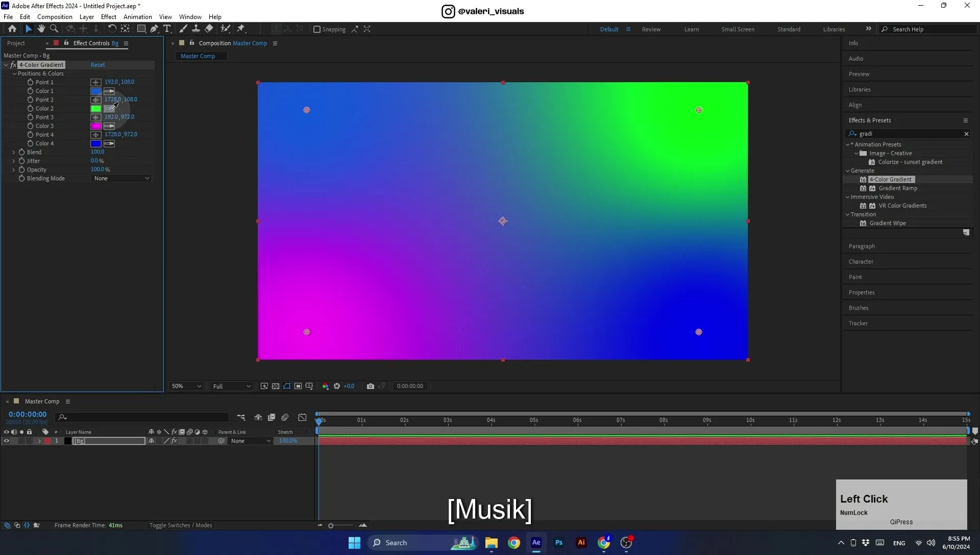
Task: Switch to the Project panel tab
Action: pos(16,43)
